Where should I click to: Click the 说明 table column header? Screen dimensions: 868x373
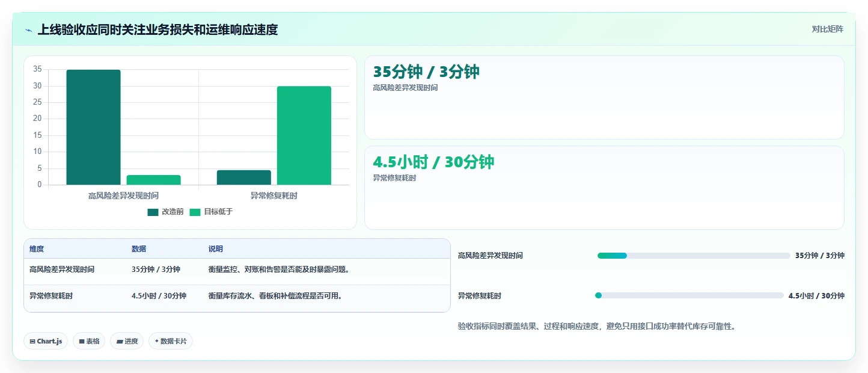click(x=216, y=249)
